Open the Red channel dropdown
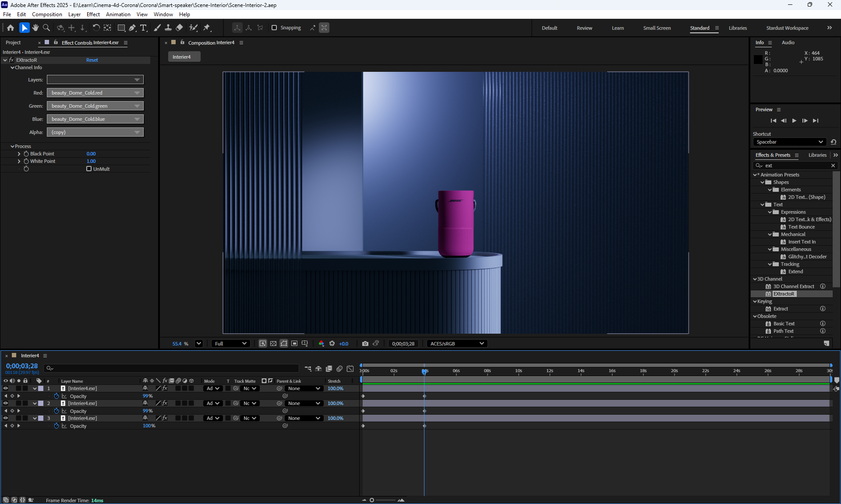The height and width of the screenshot is (504, 841). pos(95,93)
